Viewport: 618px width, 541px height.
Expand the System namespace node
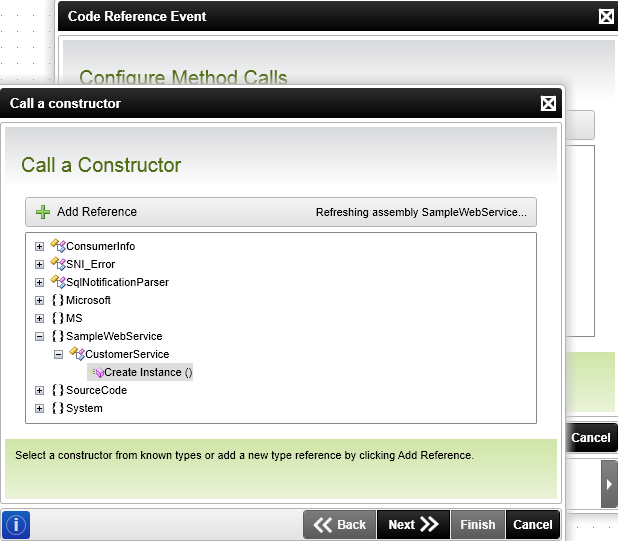pos(39,409)
